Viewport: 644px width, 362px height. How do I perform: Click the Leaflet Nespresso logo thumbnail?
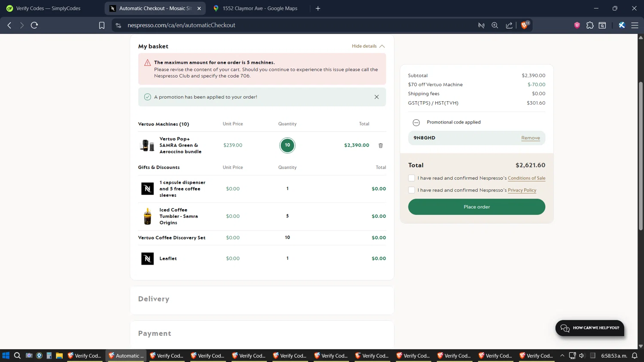(x=147, y=259)
